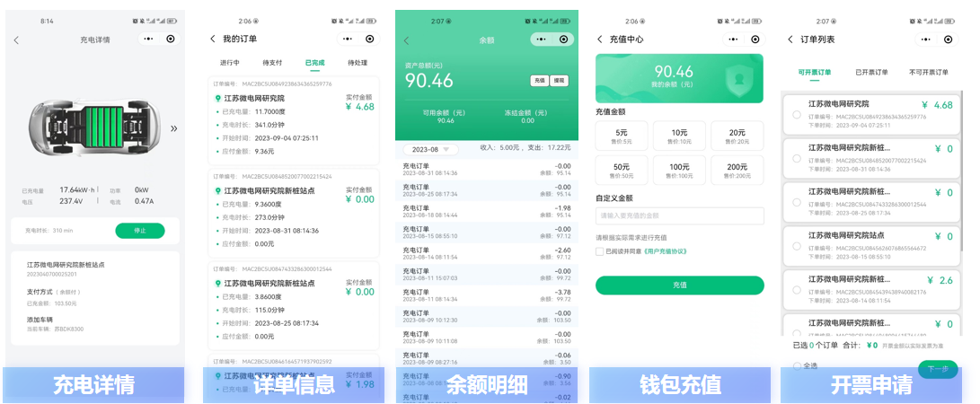Select invoice order placed 2023-09-04 07:25:11
This screenshot has height=404, width=980.
coord(796,114)
